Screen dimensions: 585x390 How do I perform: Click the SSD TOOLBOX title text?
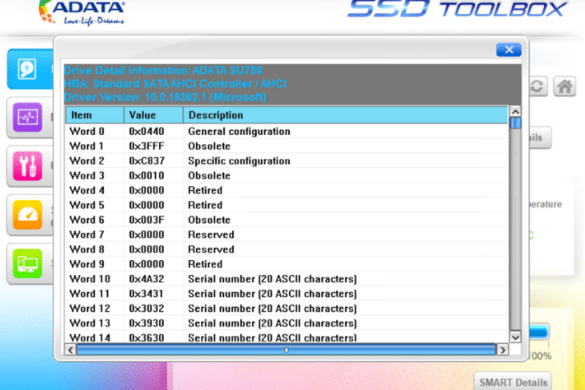(457, 9)
